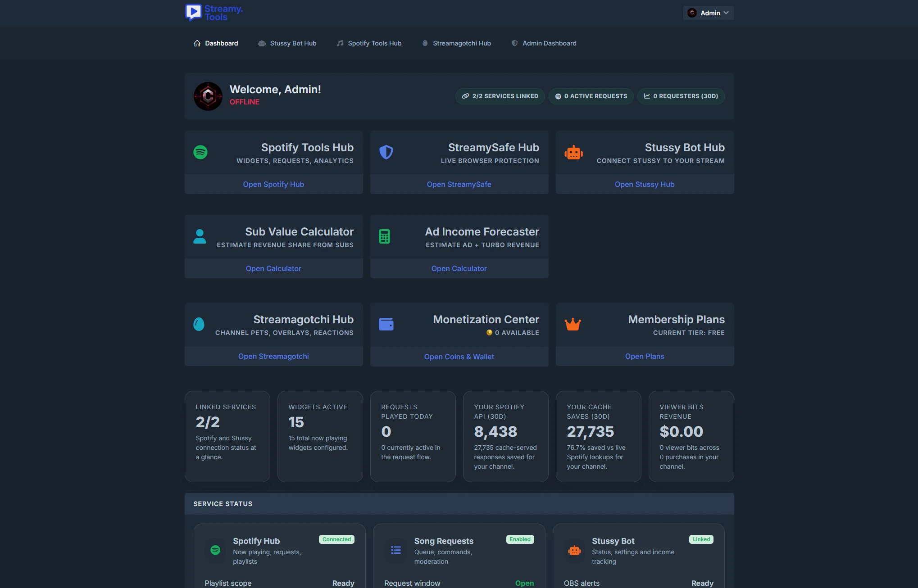Viewport: 918px width, 588px height.
Task: Click the chart icon in Requesters badge
Action: (647, 96)
